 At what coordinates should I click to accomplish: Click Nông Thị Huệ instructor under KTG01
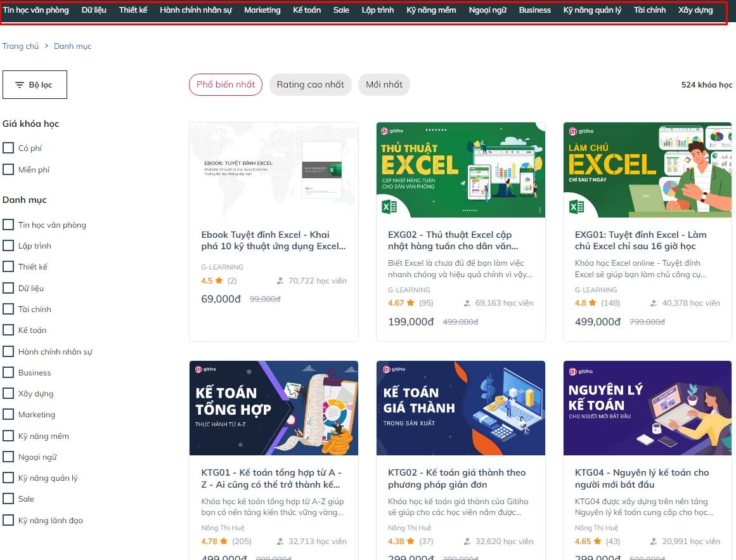click(223, 528)
